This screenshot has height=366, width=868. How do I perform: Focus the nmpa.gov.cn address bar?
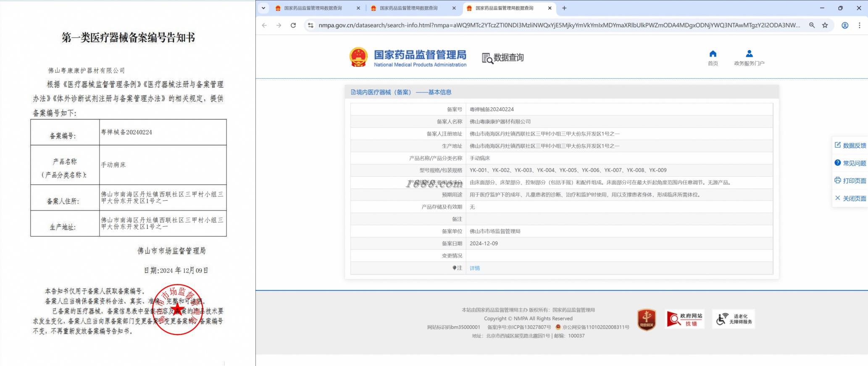pyautogui.click(x=559, y=25)
